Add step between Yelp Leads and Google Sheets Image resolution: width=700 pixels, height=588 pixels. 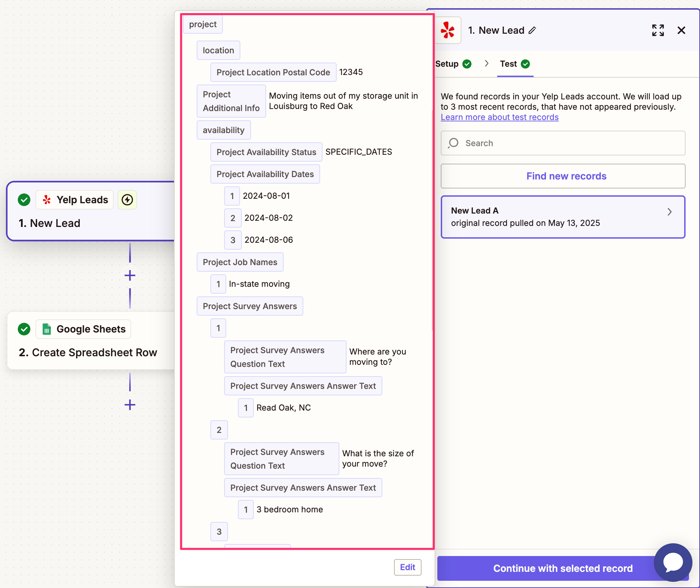coord(130,275)
